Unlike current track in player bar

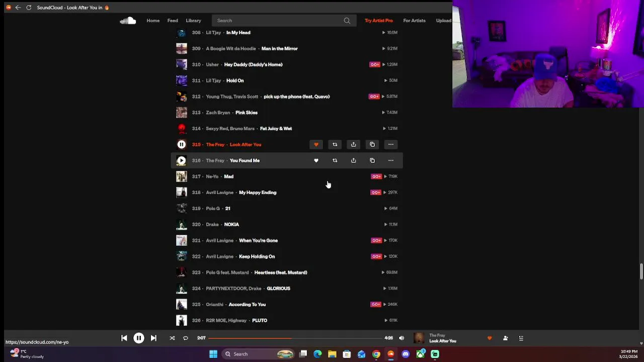490,338
